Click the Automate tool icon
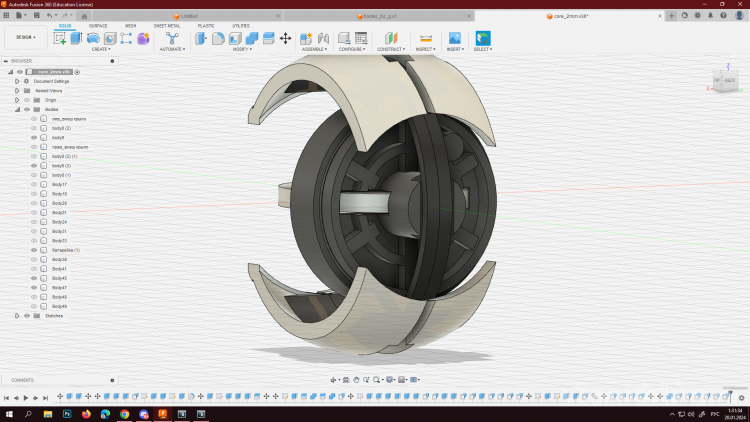 pyautogui.click(x=172, y=38)
